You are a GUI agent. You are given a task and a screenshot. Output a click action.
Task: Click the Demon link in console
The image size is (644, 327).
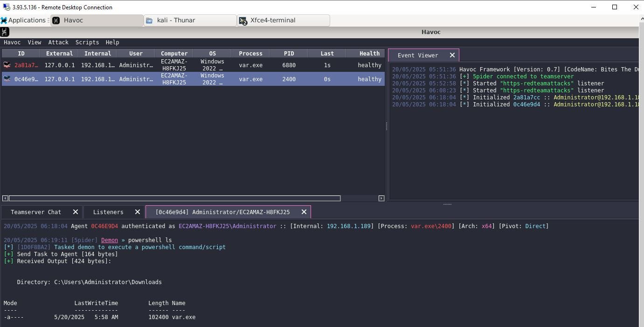[110, 240]
